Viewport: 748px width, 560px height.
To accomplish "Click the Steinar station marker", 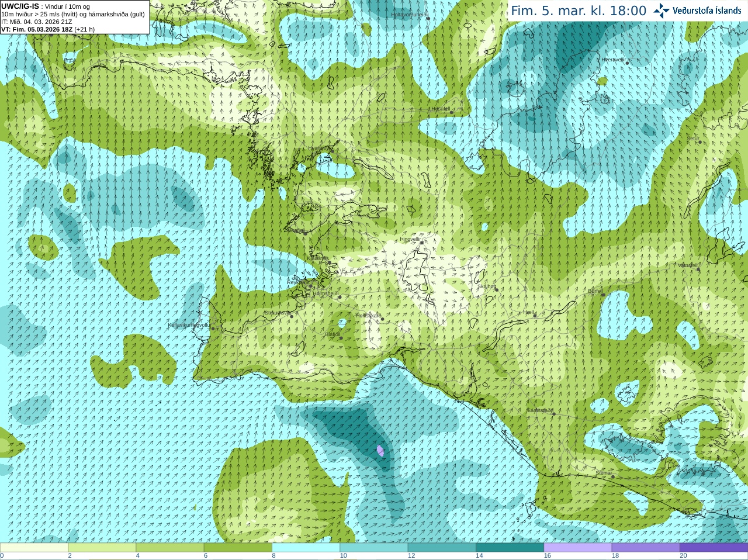I will [x=613, y=476].
